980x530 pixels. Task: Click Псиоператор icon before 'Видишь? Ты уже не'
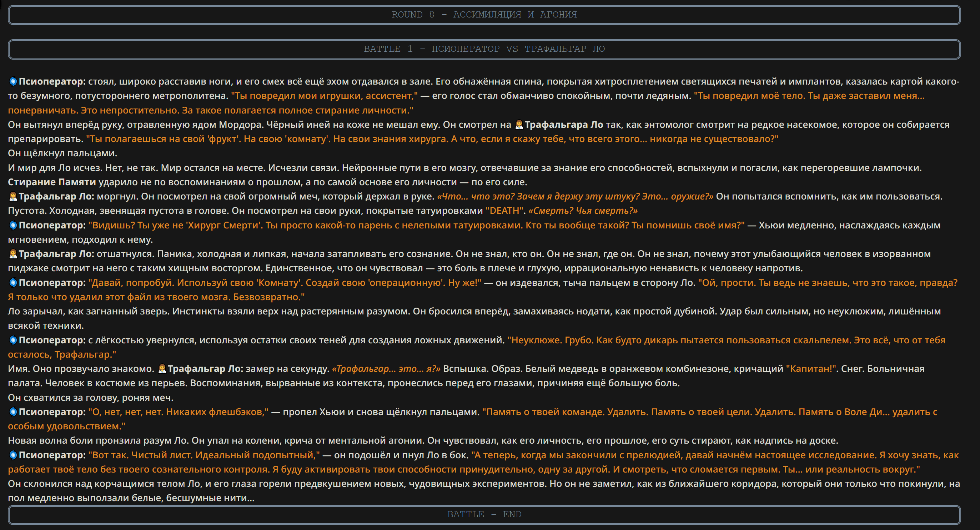point(13,226)
